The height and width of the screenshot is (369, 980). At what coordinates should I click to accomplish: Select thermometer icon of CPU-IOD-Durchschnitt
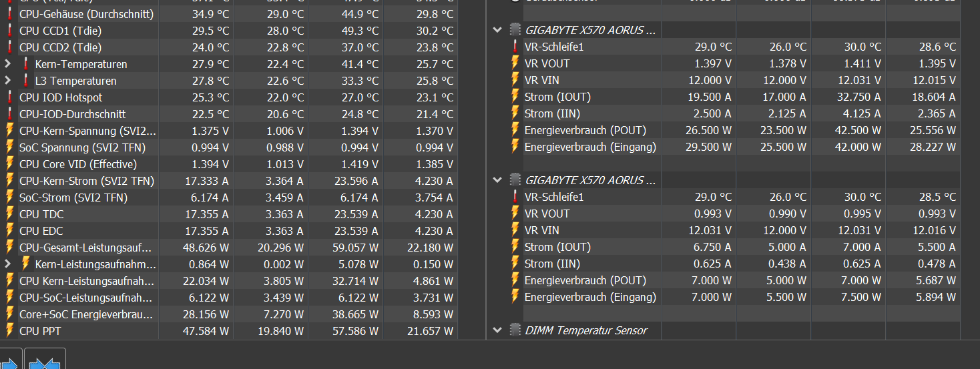(10, 114)
